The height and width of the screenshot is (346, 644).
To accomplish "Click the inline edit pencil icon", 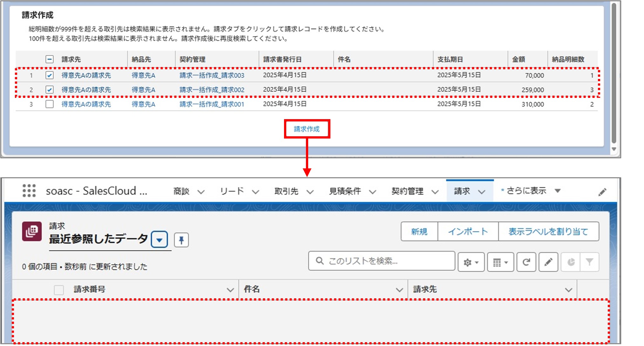I will tap(548, 262).
